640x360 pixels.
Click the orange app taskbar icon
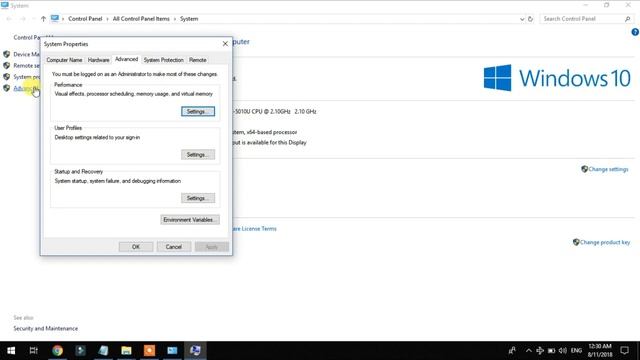click(x=149, y=351)
